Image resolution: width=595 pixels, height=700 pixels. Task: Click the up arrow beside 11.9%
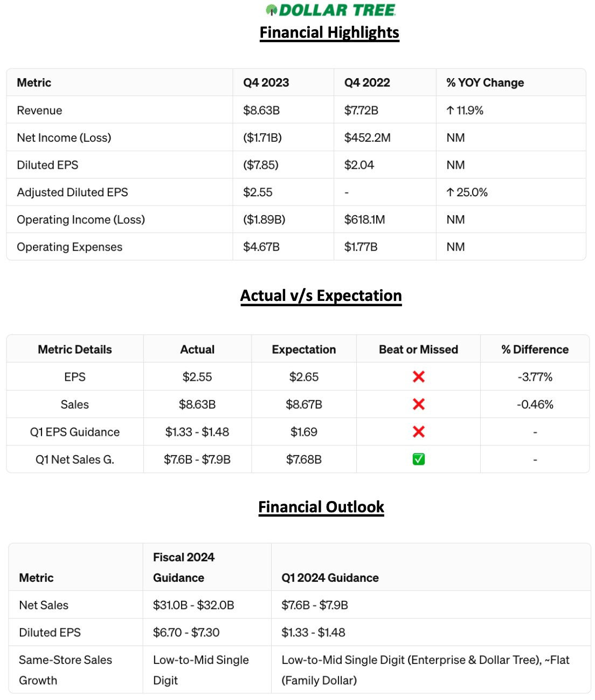point(451,111)
